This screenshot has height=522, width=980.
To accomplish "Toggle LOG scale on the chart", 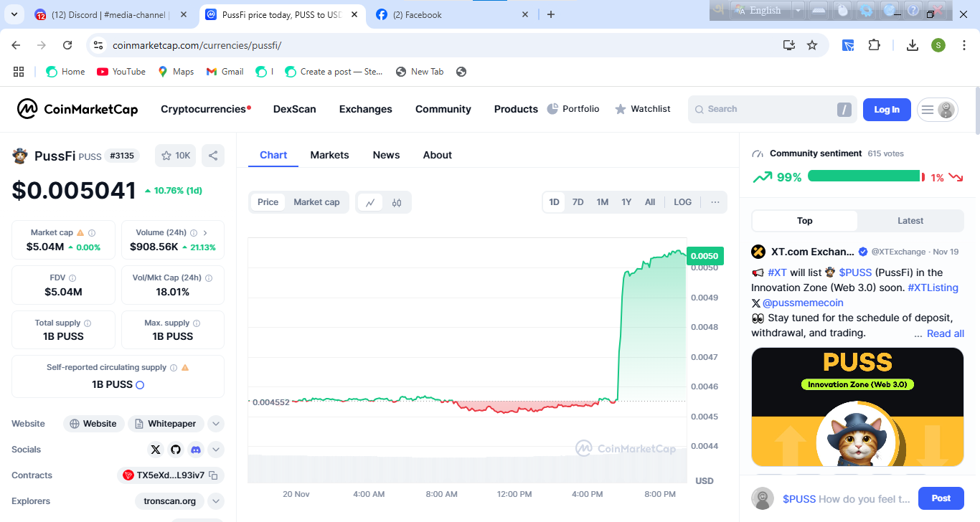I will coord(683,202).
